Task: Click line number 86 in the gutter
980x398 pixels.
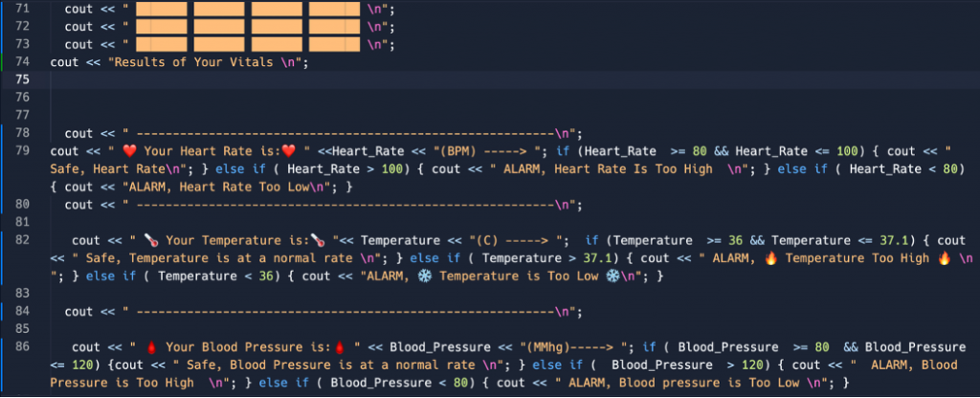Action: (x=22, y=347)
